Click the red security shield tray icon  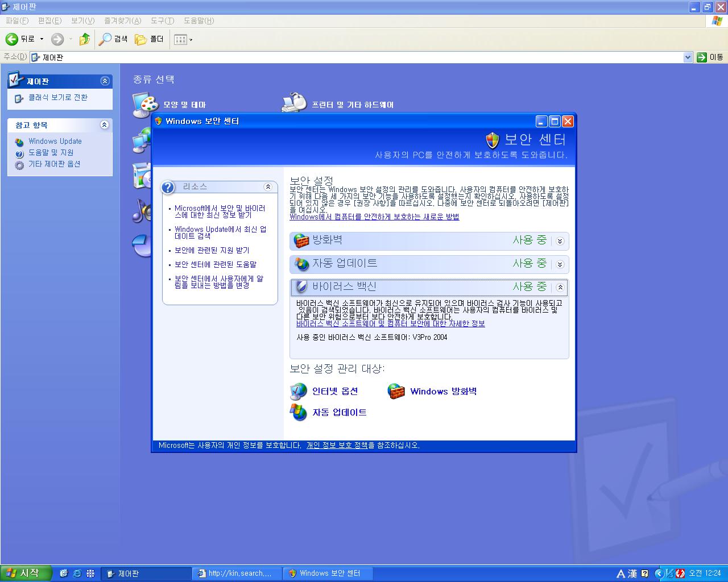click(x=680, y=573)
